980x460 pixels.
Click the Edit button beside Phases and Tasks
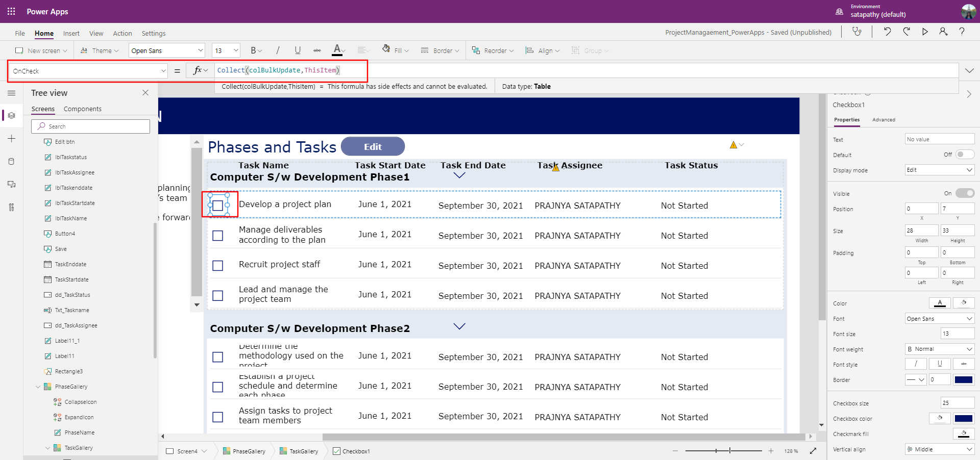point(373,147)
